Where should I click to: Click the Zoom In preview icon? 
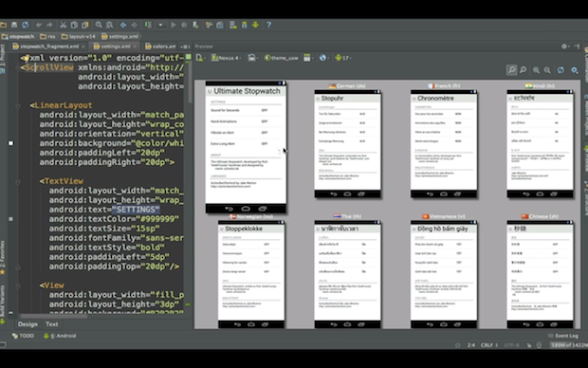(536, 70)
